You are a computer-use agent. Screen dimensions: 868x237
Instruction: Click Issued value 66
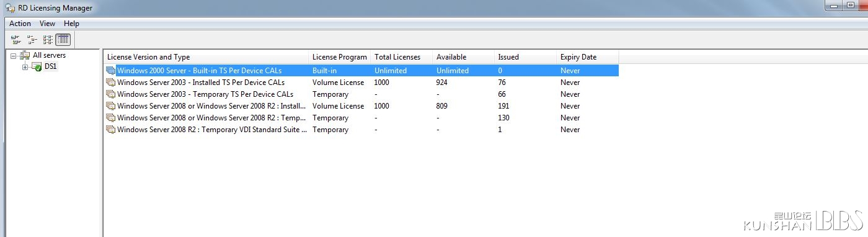[502, 94]
